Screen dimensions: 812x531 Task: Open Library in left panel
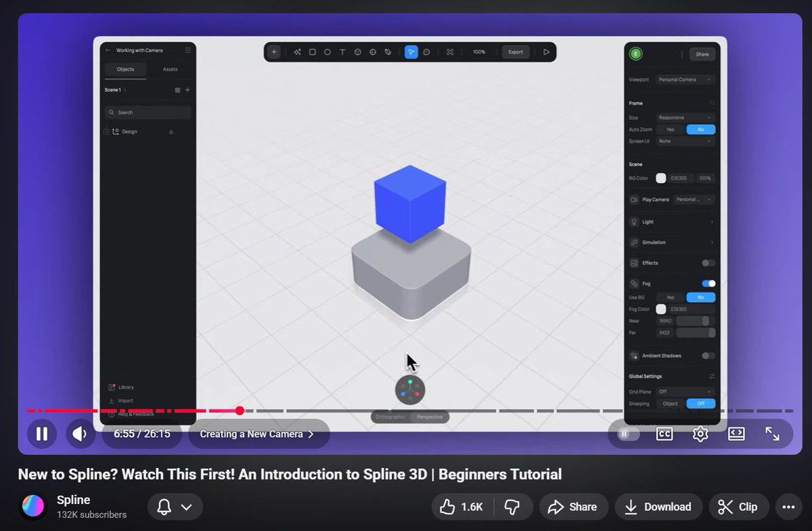click(121, 387)
